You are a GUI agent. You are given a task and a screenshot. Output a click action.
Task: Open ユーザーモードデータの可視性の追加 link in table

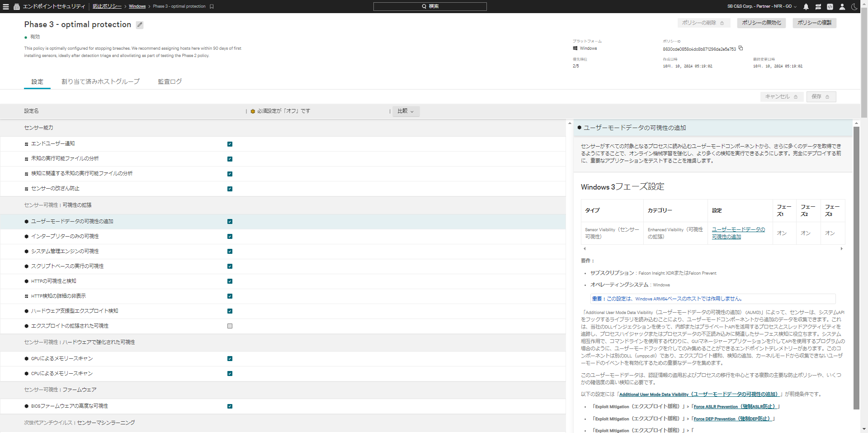738,233
